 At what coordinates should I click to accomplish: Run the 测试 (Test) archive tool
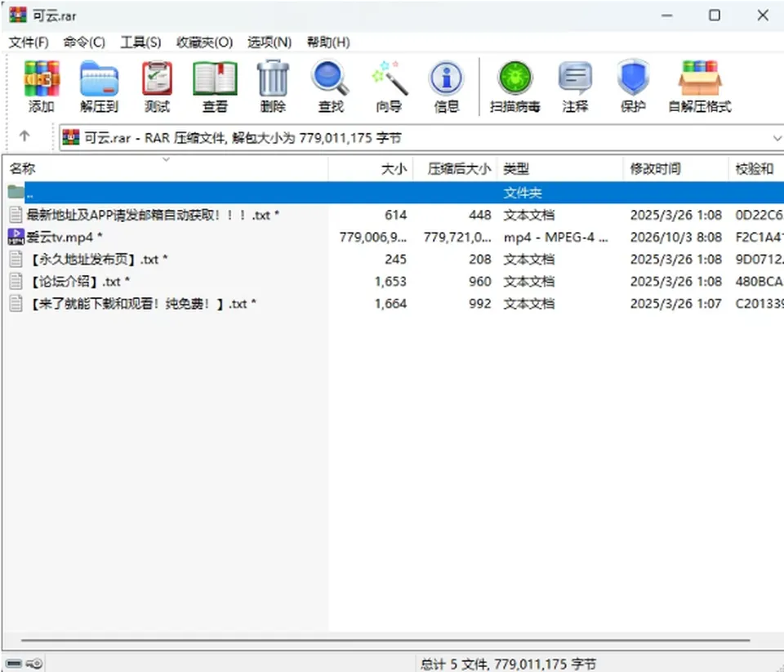coord(157,78)
